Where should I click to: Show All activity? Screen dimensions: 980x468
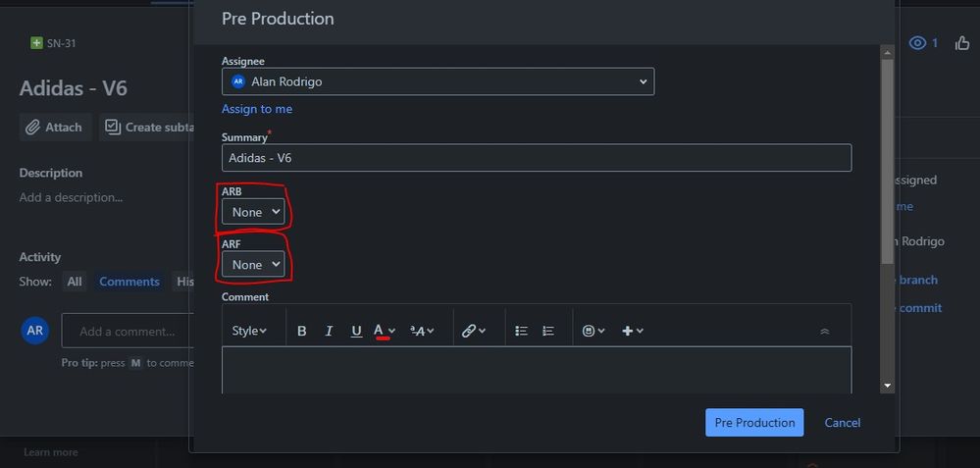click(75, 282)
